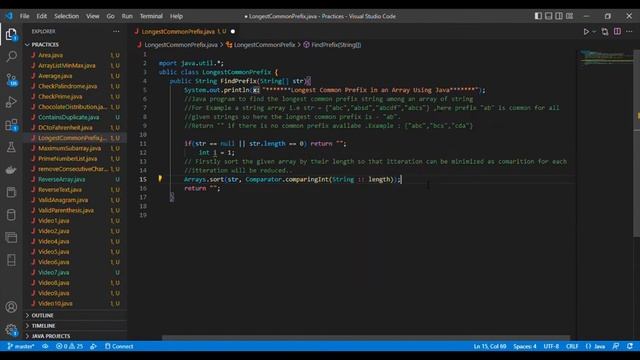Viewport: 640px width, 360px height.
Task: Click the notifications bell in status bar
Action: (630, 346)
